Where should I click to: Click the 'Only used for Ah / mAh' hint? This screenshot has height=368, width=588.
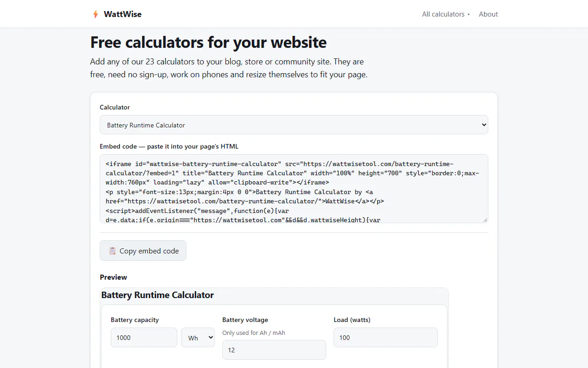click(254, 333)
